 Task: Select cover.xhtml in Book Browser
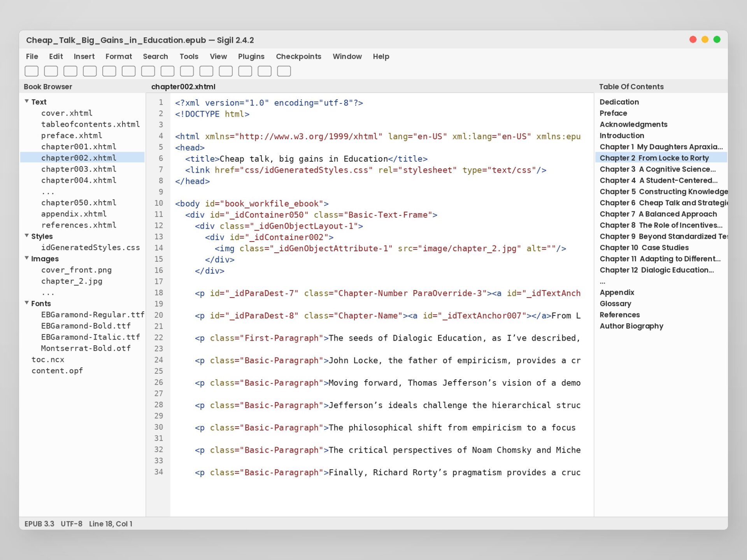[x=67, y=113]
